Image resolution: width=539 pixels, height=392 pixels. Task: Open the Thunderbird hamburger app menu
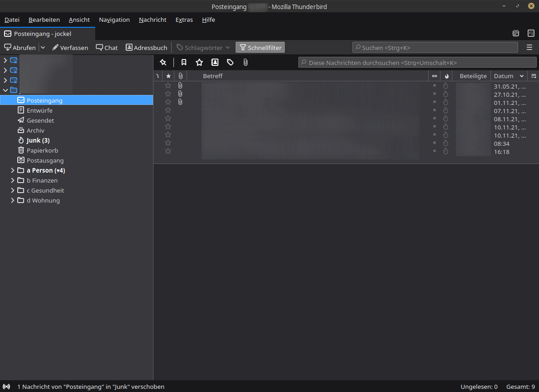click(x=529, y=47)
